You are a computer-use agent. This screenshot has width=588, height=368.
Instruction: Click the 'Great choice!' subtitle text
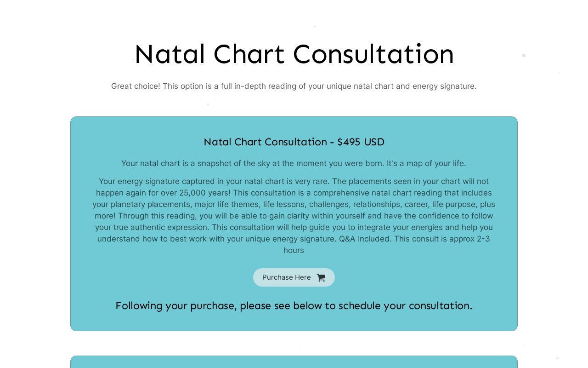[294, 86]
